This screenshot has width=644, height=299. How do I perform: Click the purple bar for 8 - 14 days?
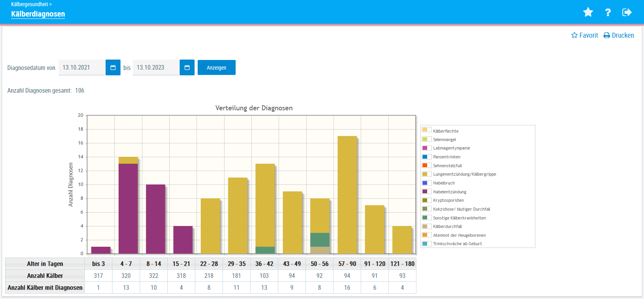[x=155, y=219]
